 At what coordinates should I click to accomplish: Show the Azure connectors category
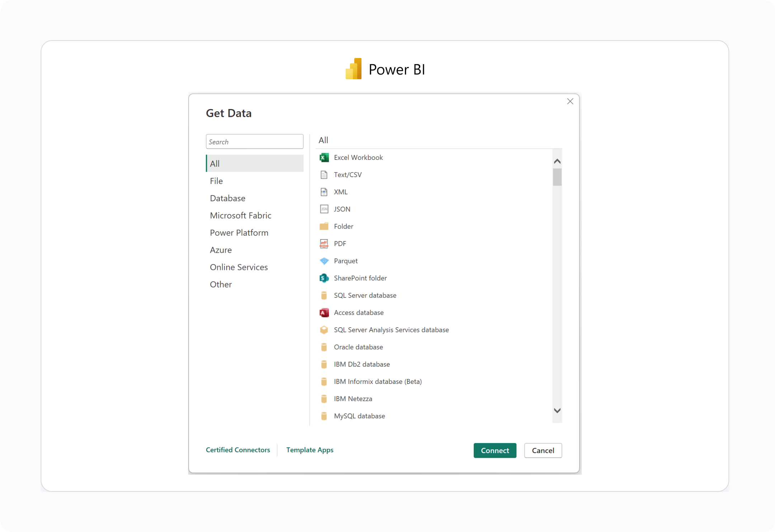(x=221, y=250)
